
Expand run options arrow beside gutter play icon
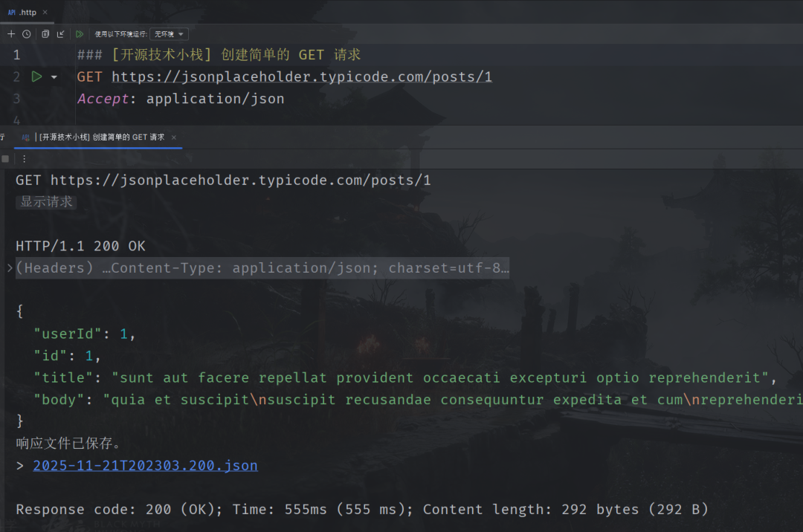point(54,77)
